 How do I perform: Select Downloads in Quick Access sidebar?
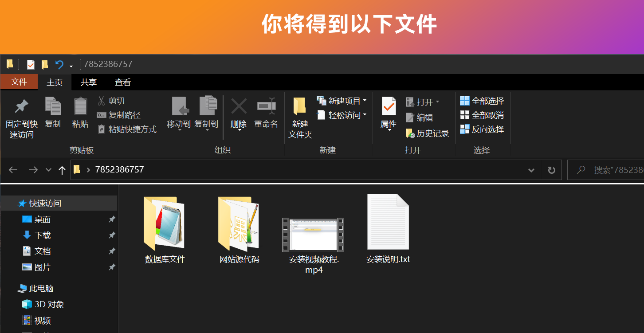coord(43,235)
